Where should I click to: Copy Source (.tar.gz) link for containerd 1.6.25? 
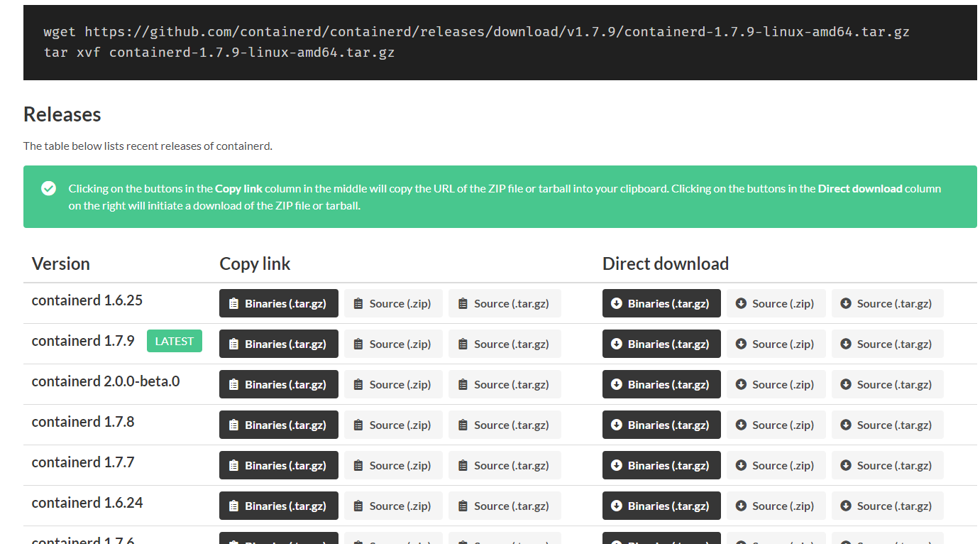505,303
